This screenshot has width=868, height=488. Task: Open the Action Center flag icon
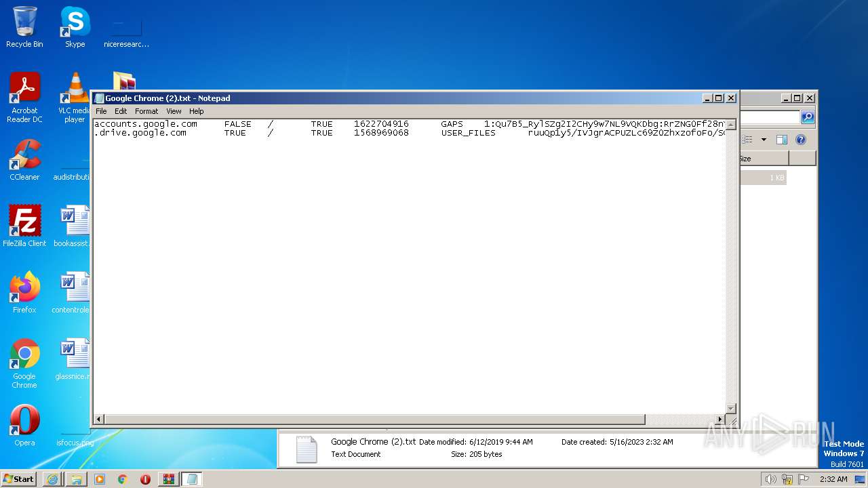pyautogui.click(x=804, y=479)
